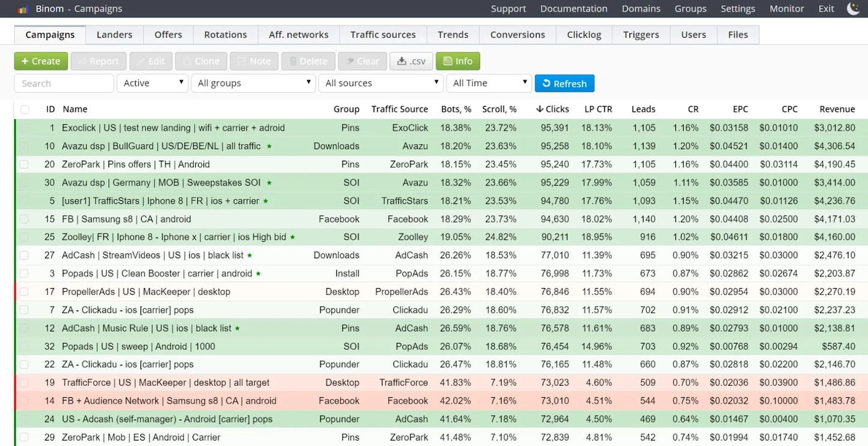
Task: Click the Refresh button
Action: tap(564, 84)
